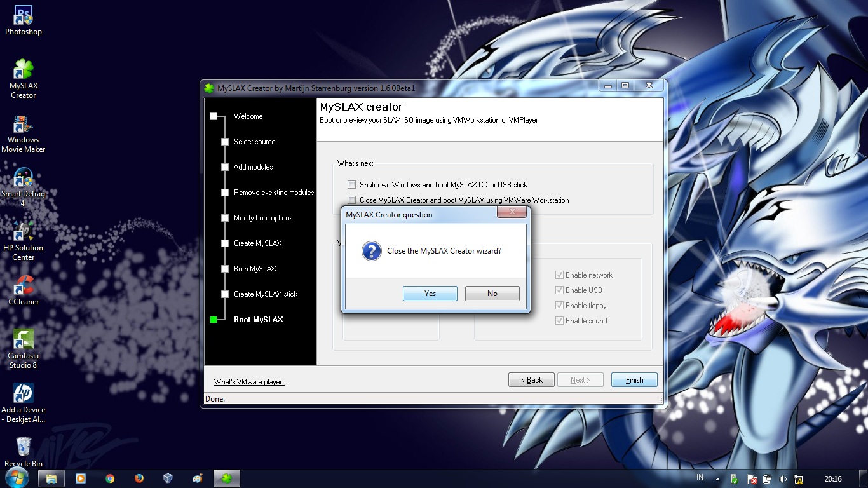Click the Back button in the wizard
Viewport: 868px width, 488px height.
click(x=531, y=380)
